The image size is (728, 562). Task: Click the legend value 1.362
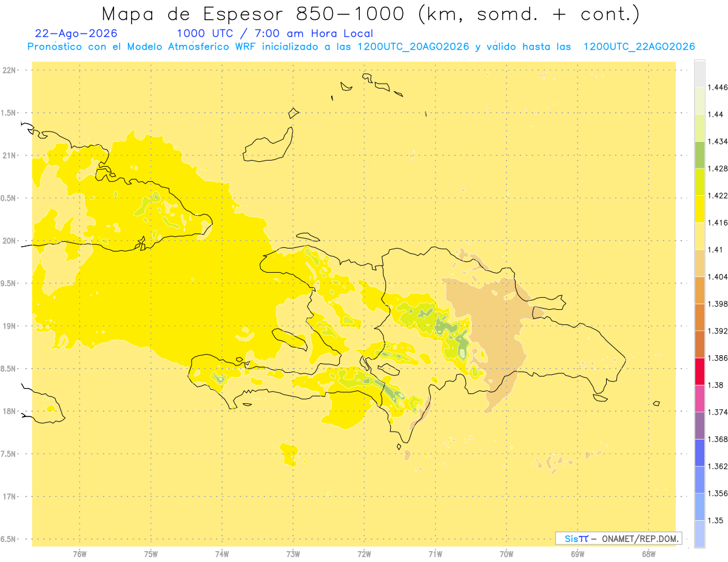718,466
